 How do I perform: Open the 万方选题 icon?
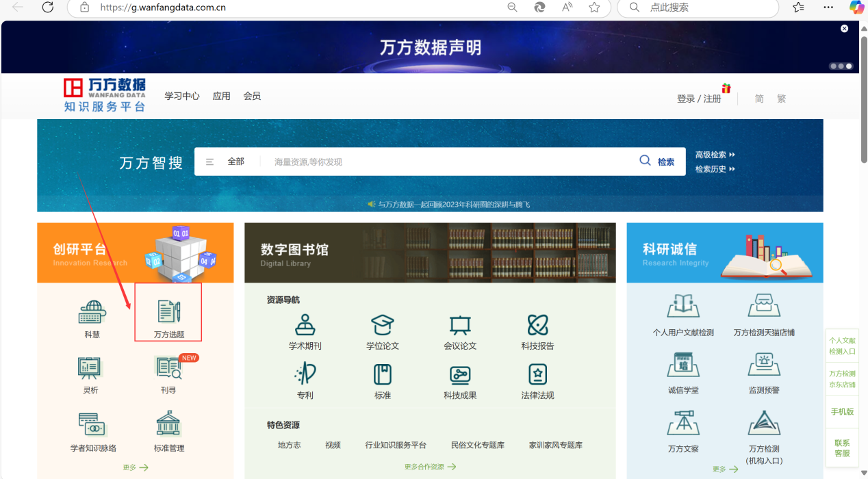point(168,312)
